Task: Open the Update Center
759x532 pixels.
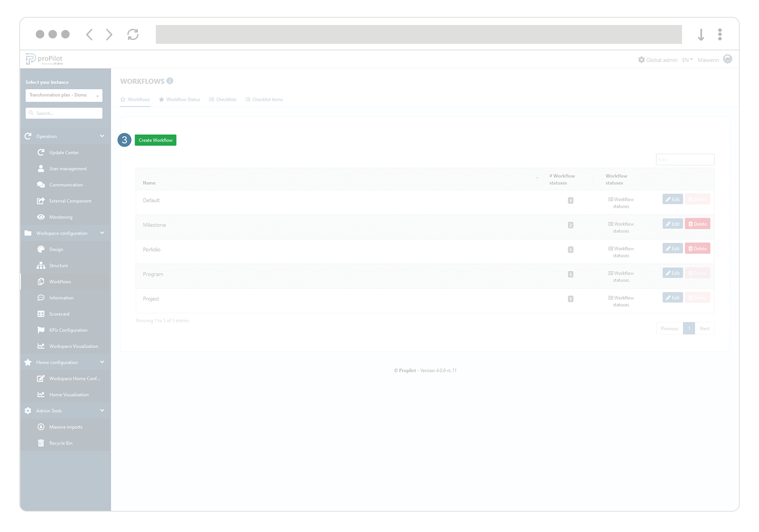Action: (41, 152)
